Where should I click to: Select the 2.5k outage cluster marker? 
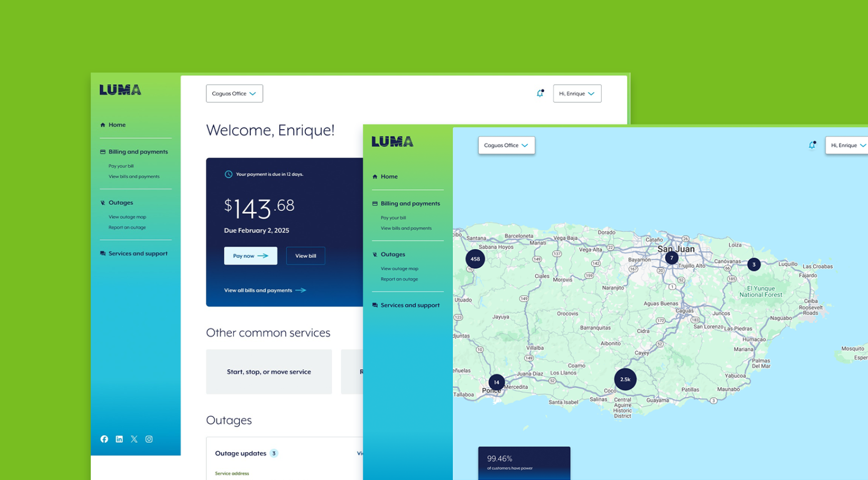coord(625,379)
